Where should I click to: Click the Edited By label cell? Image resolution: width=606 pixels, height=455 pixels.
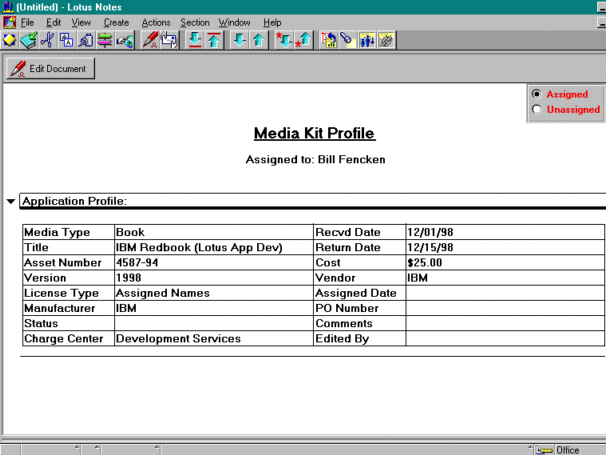(359, 339)
